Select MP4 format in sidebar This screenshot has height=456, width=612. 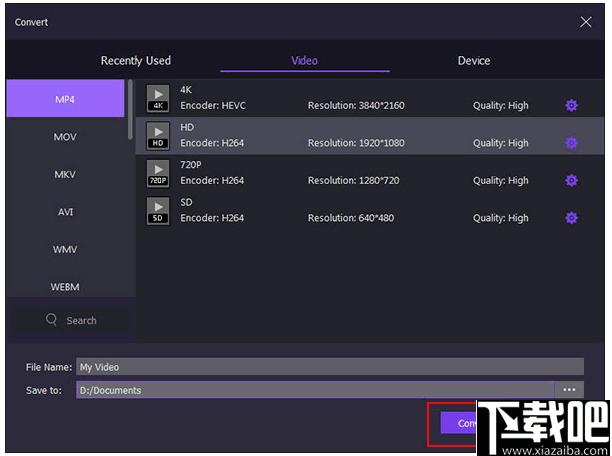tap(65, 98)
